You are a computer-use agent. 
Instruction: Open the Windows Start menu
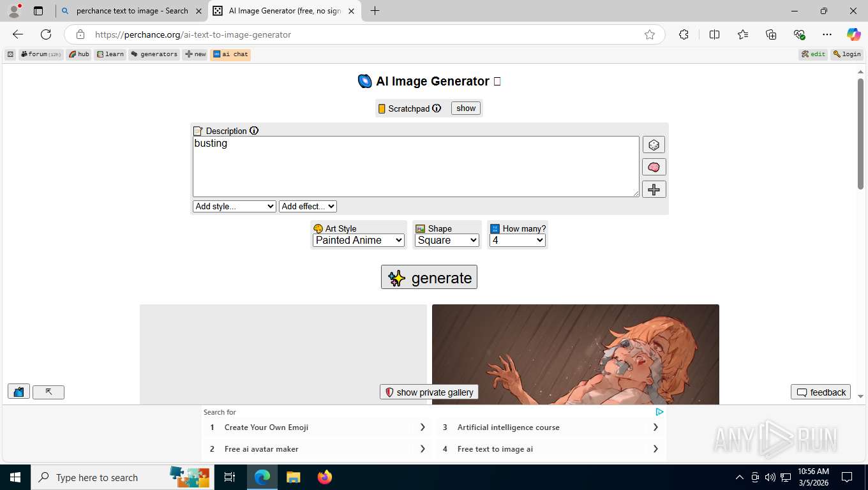pyautogui.click(x=15, y=477)
